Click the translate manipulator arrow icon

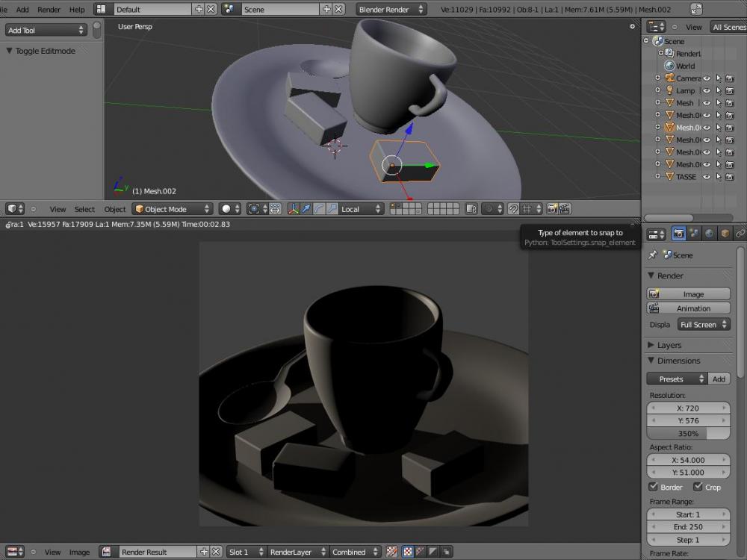click(306, 209)
